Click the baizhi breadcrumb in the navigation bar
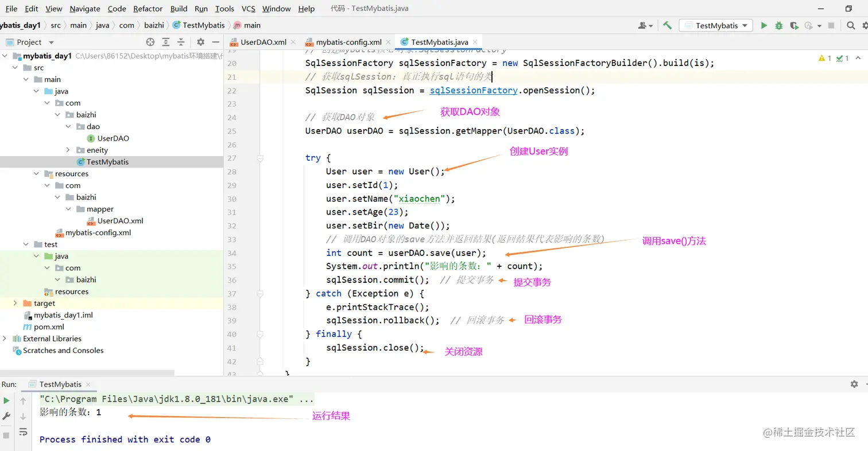This screenshot has height=451, width=868. coord(154,25)
